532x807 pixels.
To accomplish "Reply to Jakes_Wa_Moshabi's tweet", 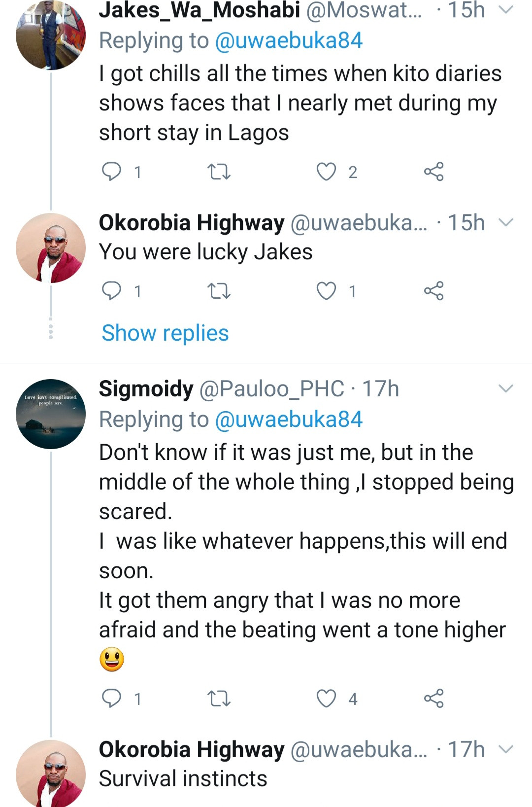I will coord(111,172).
